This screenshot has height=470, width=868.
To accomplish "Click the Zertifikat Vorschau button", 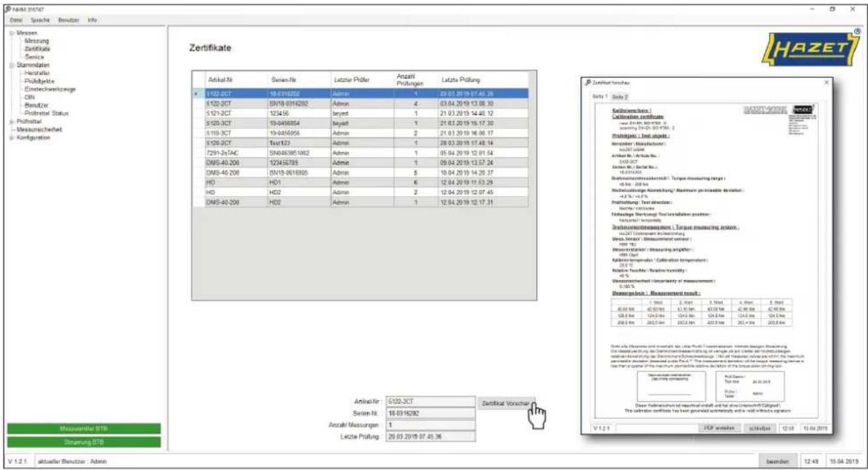I will coord(505,402).
